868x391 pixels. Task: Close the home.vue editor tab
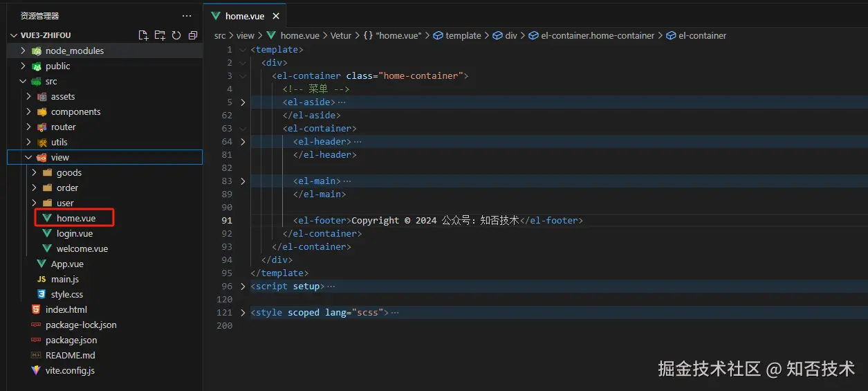coord(277,16)
